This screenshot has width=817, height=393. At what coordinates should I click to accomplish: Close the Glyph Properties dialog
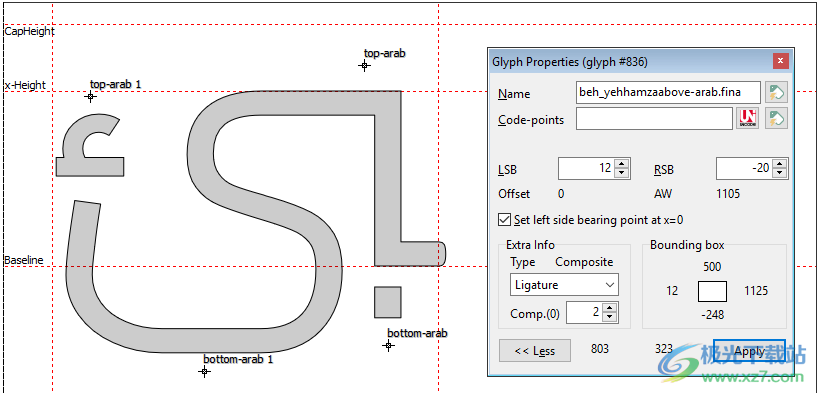pyautogui.click(x=780, y=62)
